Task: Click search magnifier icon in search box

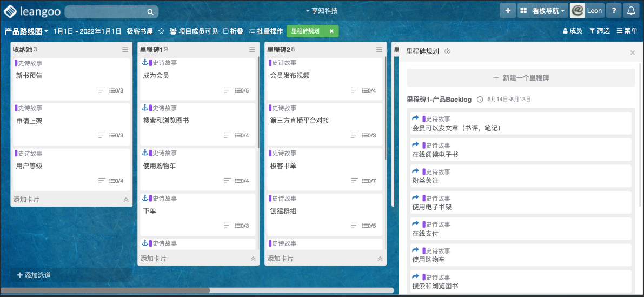Action: pos(150,12)
